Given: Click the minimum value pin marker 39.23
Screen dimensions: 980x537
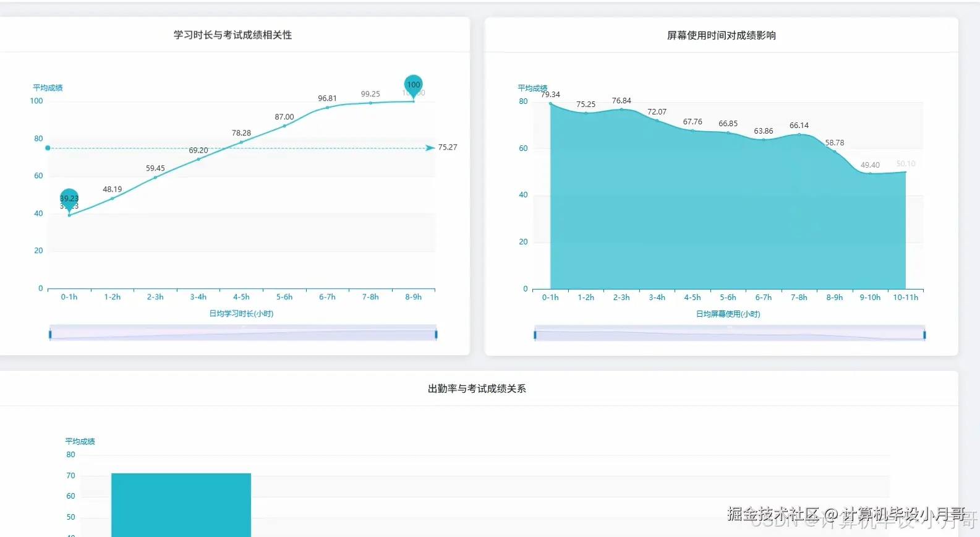Looking at the screenshot, I should click(69, 199).
